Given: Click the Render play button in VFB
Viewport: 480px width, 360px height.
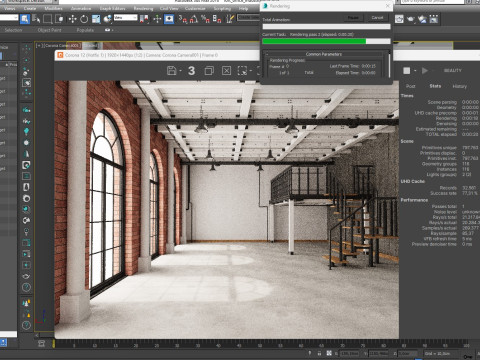Looking at the screenshot, I should pyautogui.click(x=425, y=70).
